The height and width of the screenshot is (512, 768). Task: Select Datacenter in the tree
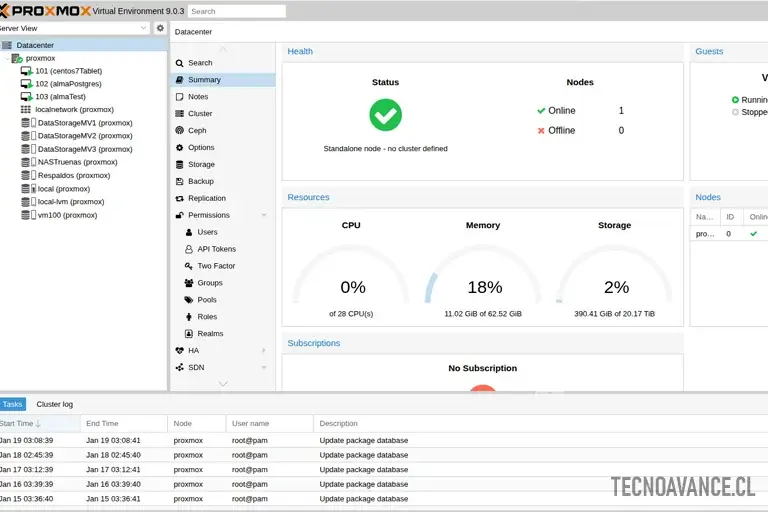pyautogui.click(x=83, y=45)
